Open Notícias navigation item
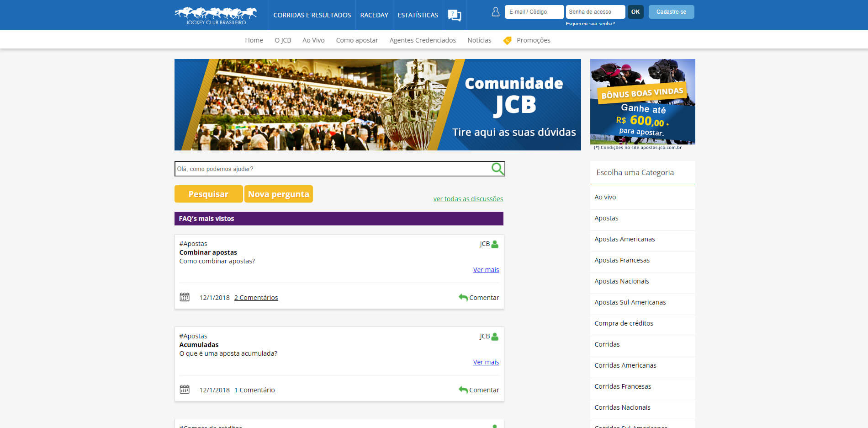868x428 pixels. (479, 40)
